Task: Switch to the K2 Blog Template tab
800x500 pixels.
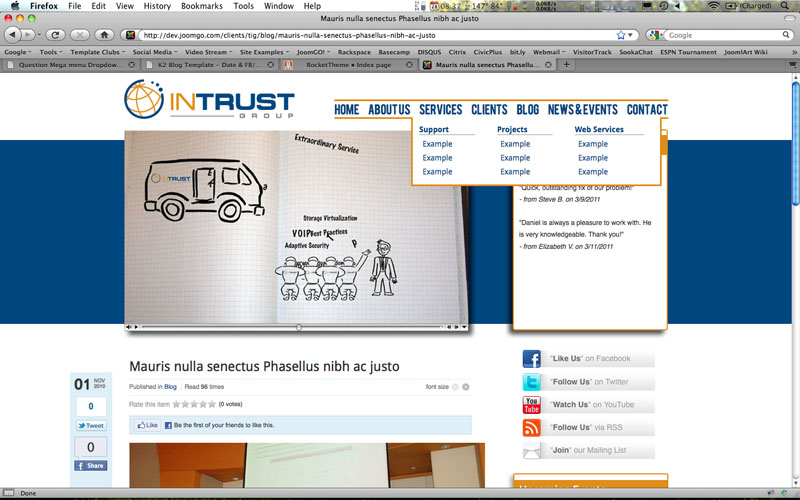Action: 210,65
